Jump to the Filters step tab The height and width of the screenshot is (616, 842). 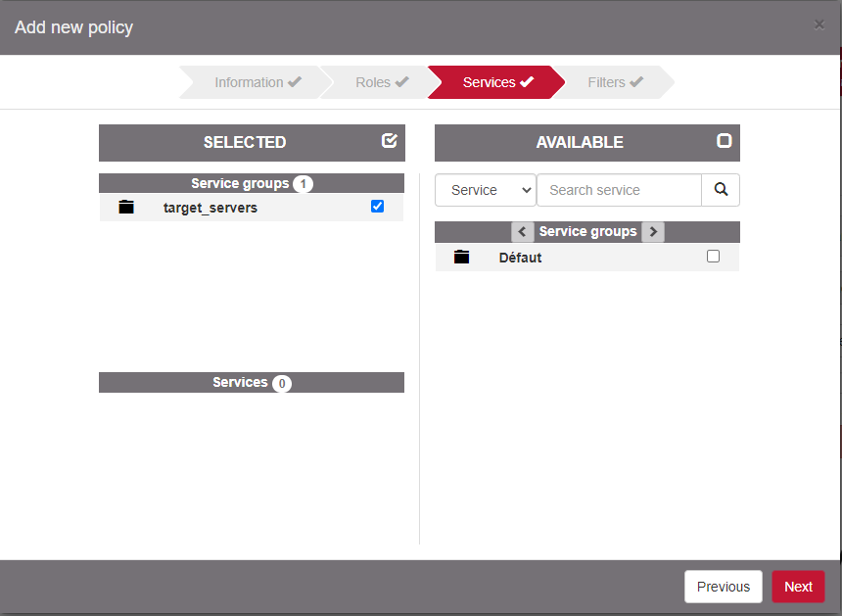615,82
